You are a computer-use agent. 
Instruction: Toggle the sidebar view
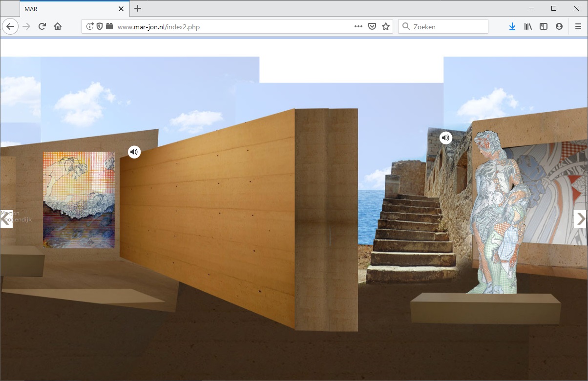click(x=544, y=27)
